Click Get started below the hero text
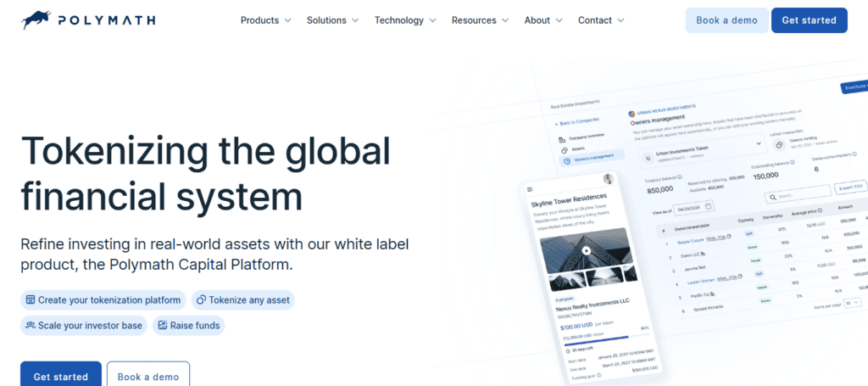 pyautogui.click(x=61, y=377)
